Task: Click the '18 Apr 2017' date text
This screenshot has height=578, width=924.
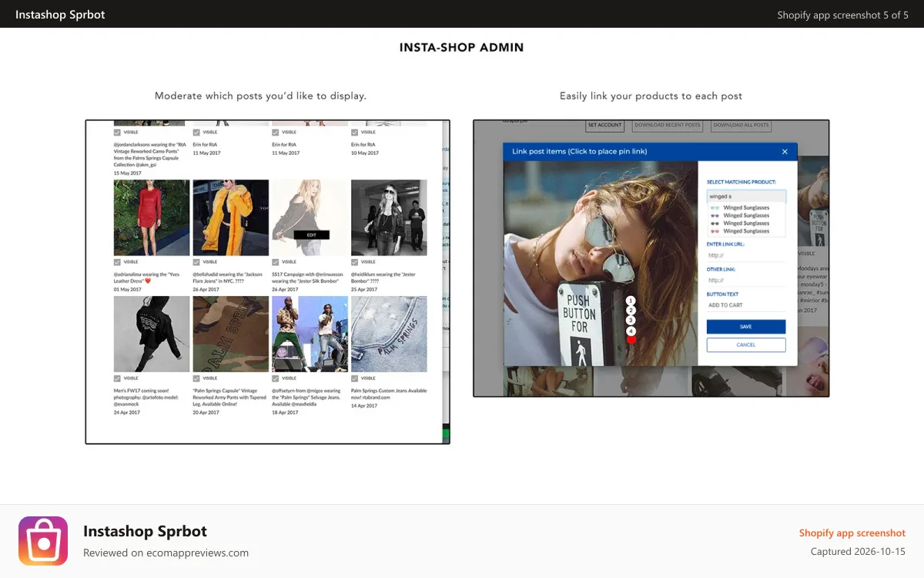Action: pyautogui.click(x=286, y=412)
